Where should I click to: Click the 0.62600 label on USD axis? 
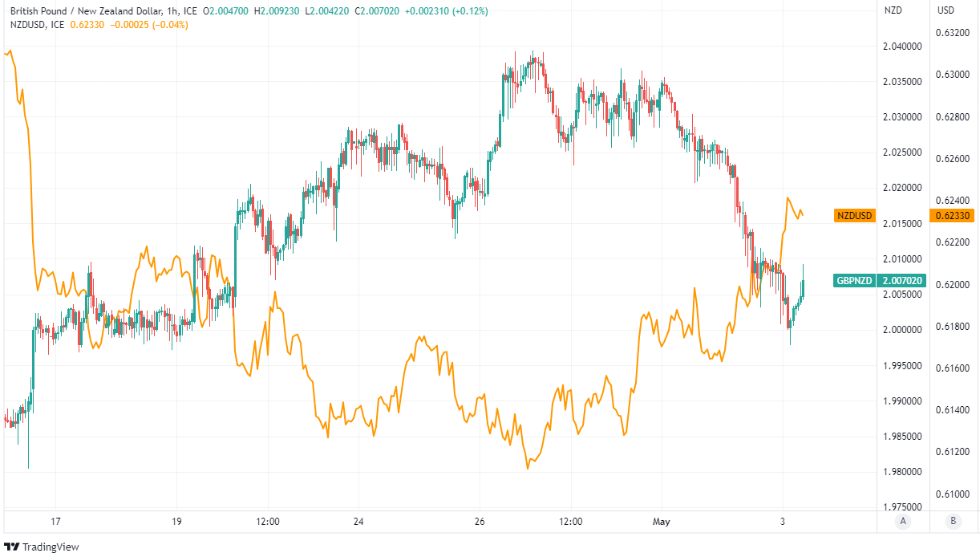[x=953, y=159]
